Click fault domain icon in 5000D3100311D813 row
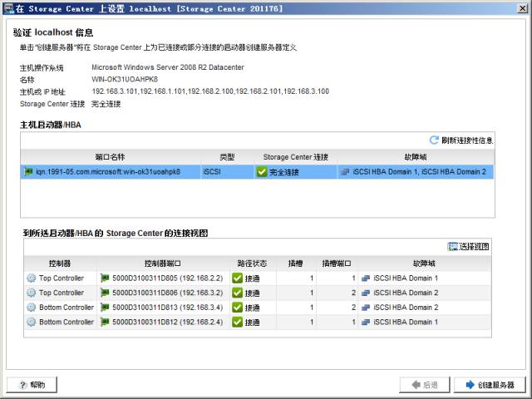532x399 pixels. [x=366, y=308]
